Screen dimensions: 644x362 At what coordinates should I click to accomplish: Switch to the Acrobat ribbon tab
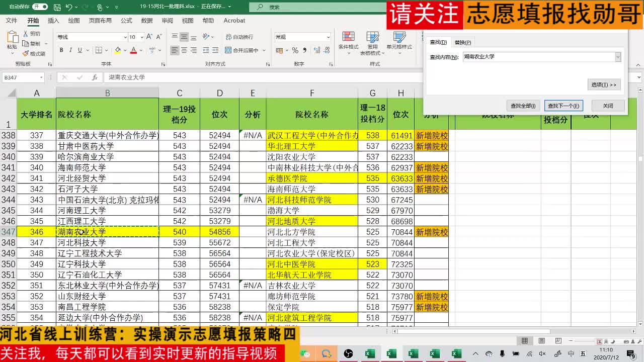(234, 21)
